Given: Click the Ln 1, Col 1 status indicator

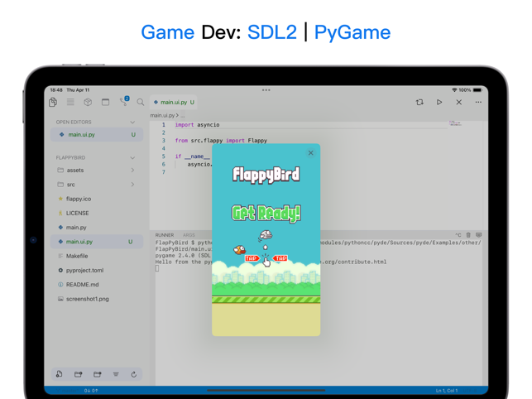Looking at the screenshot, I should click(447, 390).
